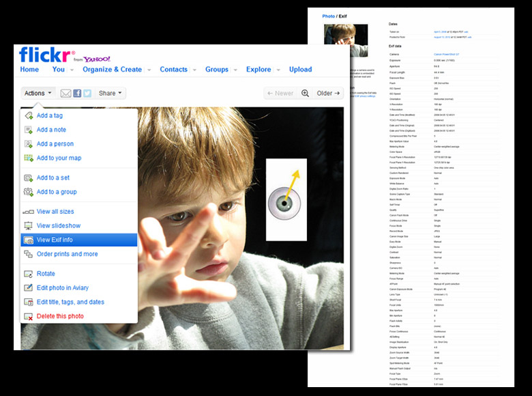Choose Add to your map
Screen dimensions: 532x396
coord(59,158)
